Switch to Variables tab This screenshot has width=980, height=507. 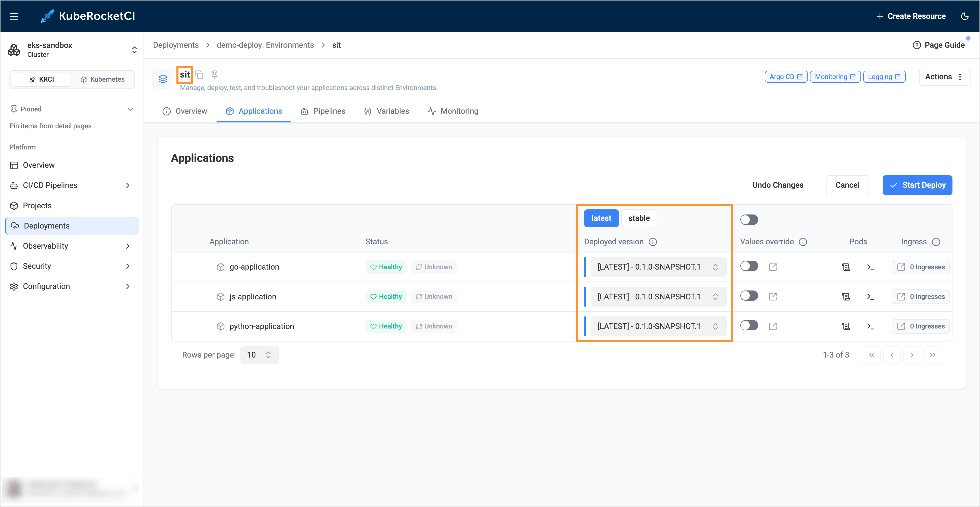(386, 111)
